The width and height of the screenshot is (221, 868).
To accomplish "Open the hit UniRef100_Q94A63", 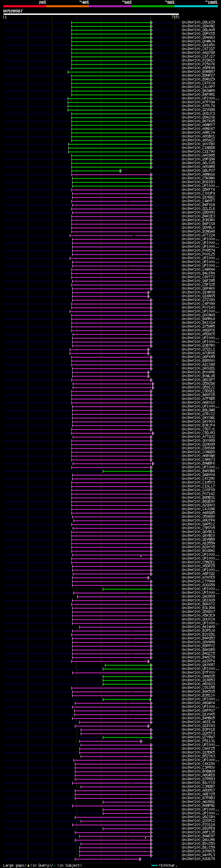I will pyautogui.click(x=198, y=38).
